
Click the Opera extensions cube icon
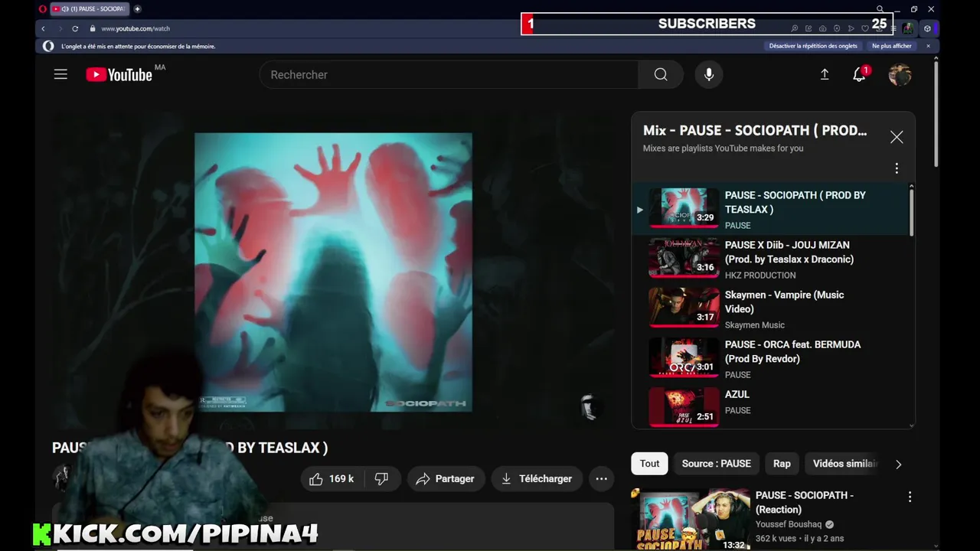tap(927, 28)
